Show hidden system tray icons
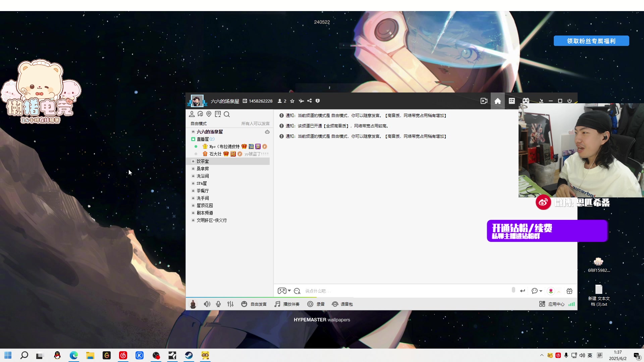 coord(542,355)
